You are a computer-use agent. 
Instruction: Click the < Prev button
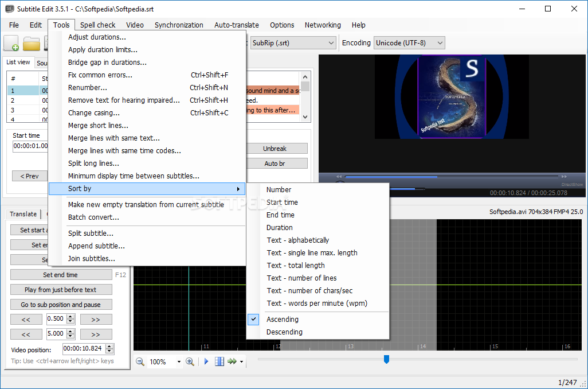click(30, 176)
